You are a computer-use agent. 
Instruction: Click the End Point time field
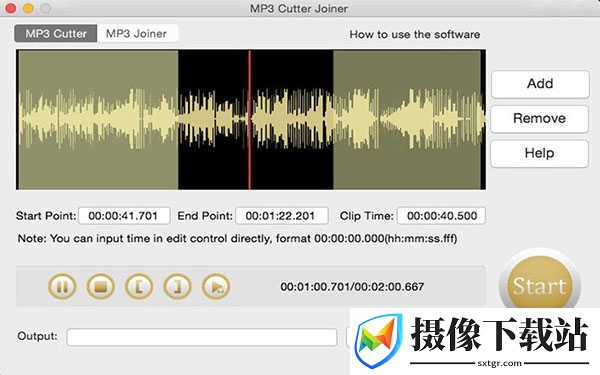click(282, 216)
